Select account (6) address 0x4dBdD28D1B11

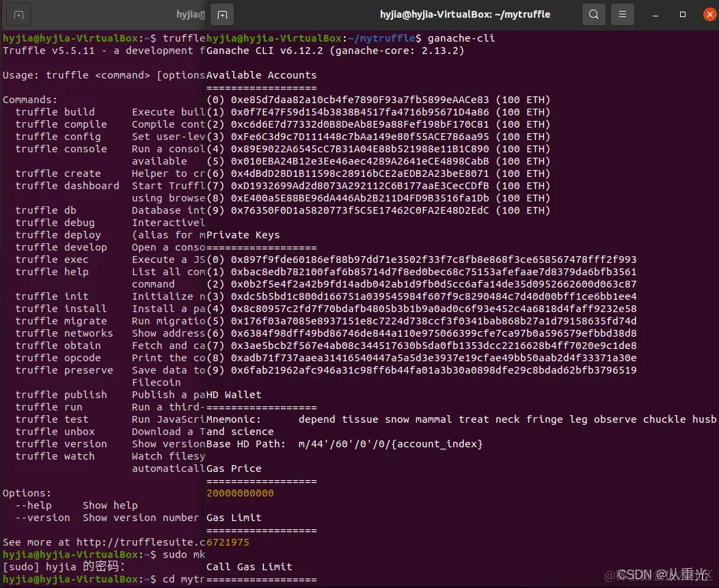pos(360,173)
